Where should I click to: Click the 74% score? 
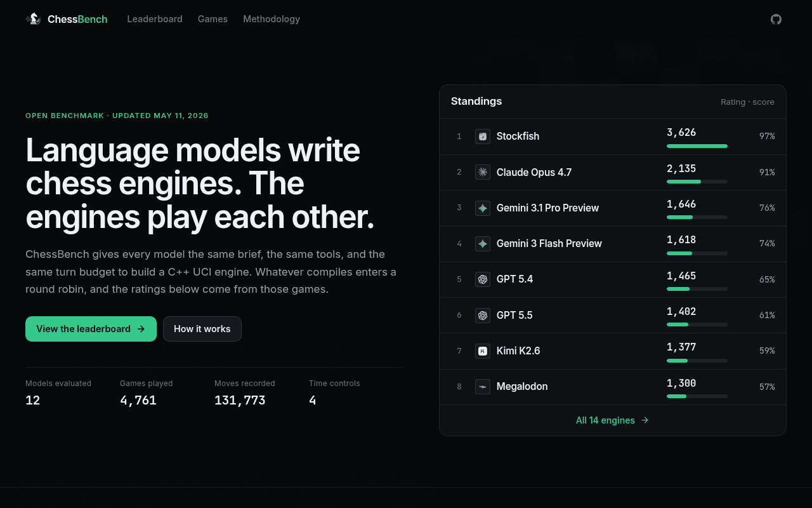[x=767, y=243]
